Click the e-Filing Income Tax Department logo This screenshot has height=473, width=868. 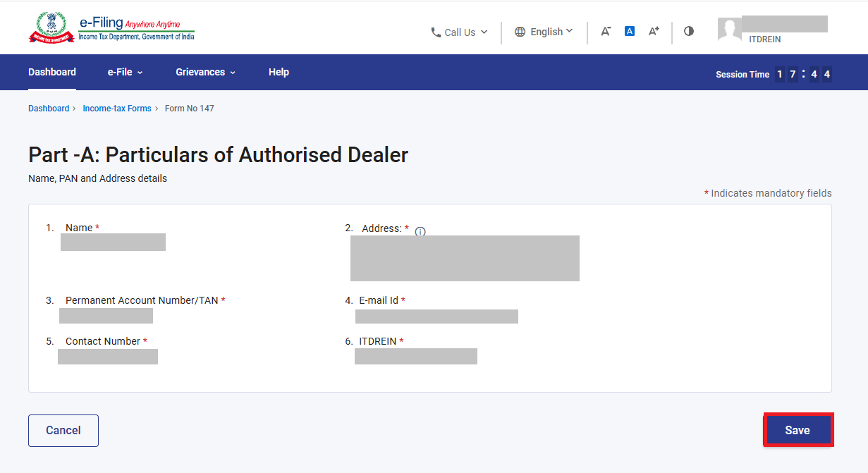(111, 28)
